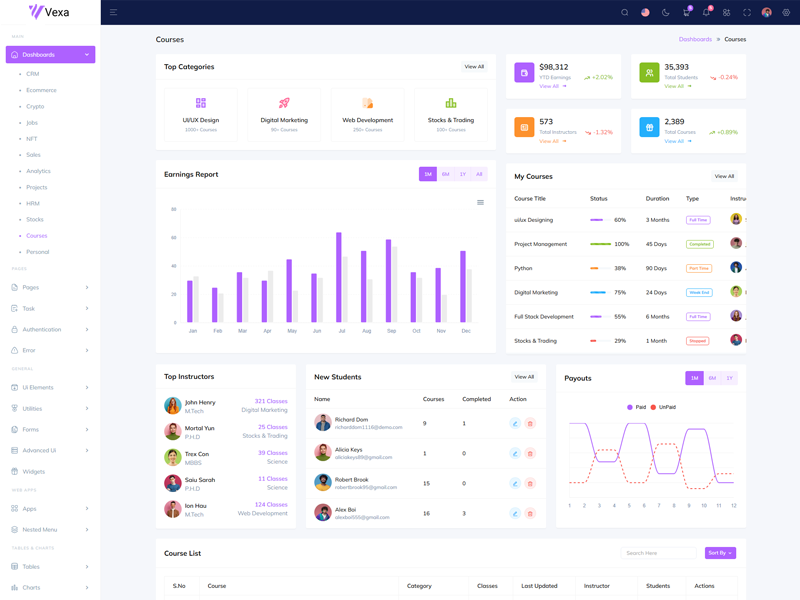The image size is (800, 600).
Task: Open the Sort By dropdown
Action: point(720,553)
